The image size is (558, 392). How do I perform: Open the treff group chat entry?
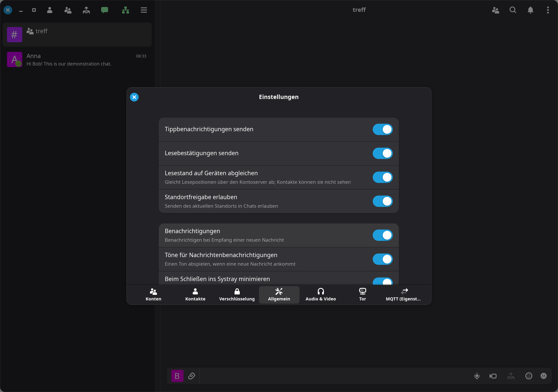pos(77,35)
